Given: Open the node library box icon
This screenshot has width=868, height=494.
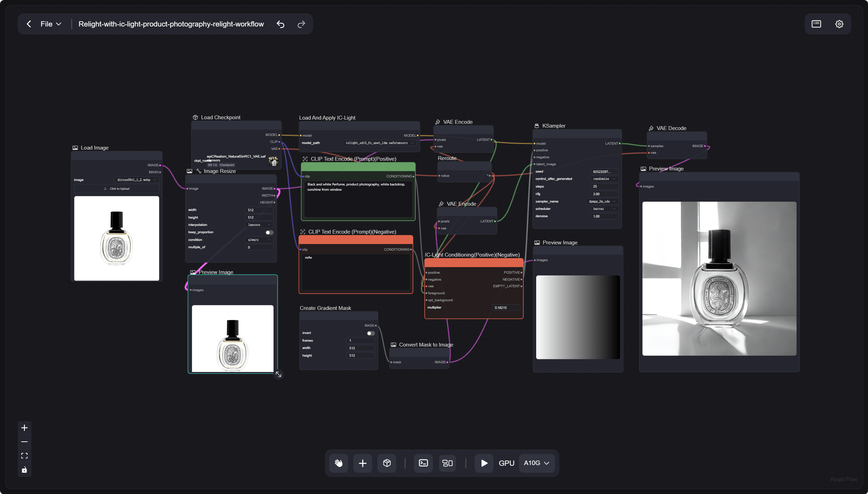Looking at the screenshot, I should pos(387,463).
